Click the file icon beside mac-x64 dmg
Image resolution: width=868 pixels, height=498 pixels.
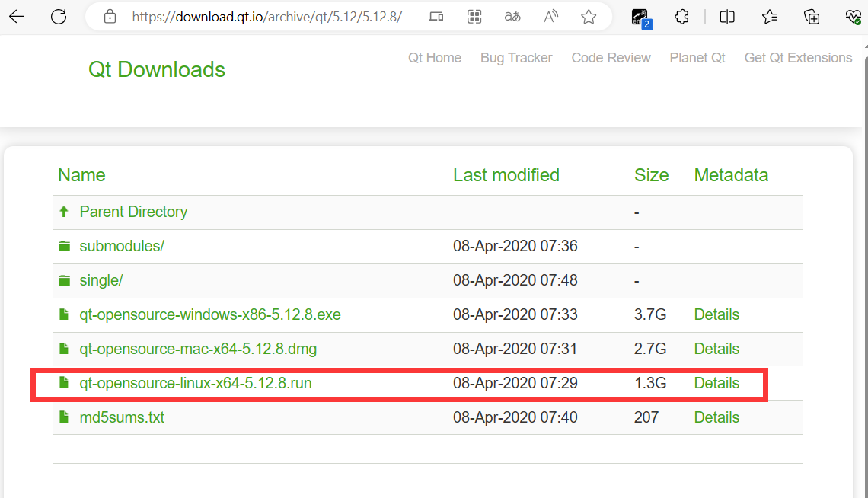click(64, 349)
